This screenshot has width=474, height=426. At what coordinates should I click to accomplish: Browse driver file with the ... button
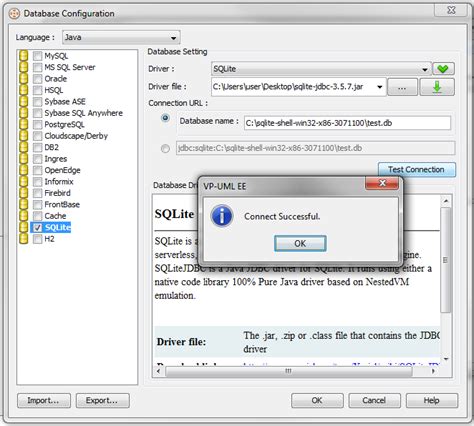tap(402, 87)
